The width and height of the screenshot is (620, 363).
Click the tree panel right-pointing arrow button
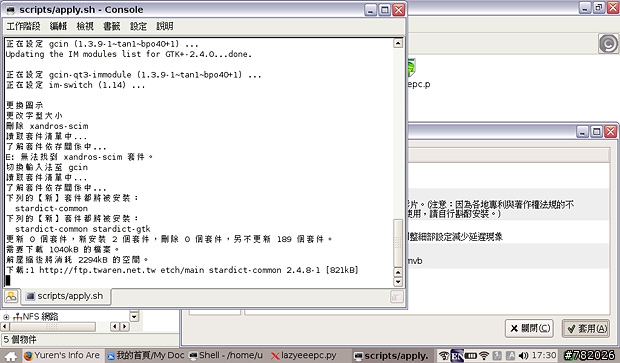(125, 327)
